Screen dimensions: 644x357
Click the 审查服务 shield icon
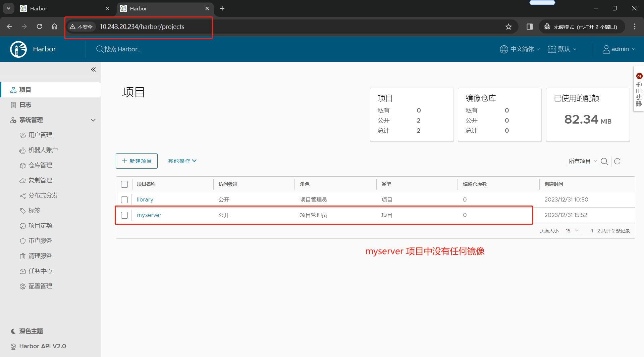pyautogui.click(x=22, y=241)
